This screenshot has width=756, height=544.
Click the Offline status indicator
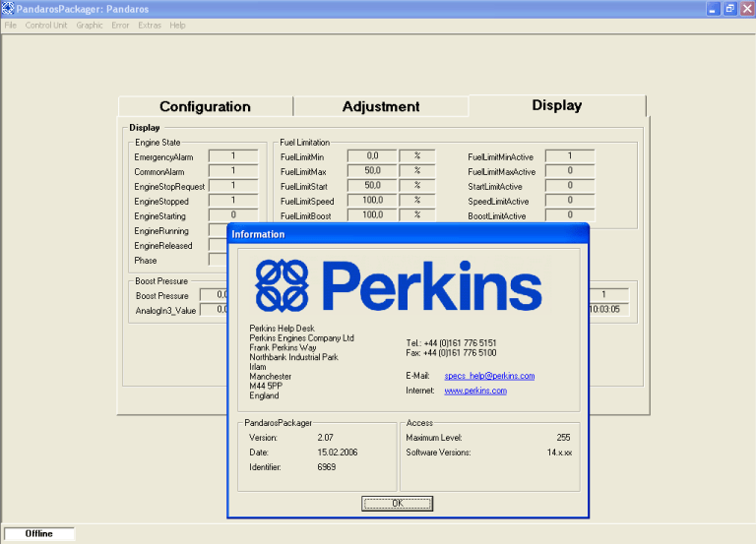39,534
